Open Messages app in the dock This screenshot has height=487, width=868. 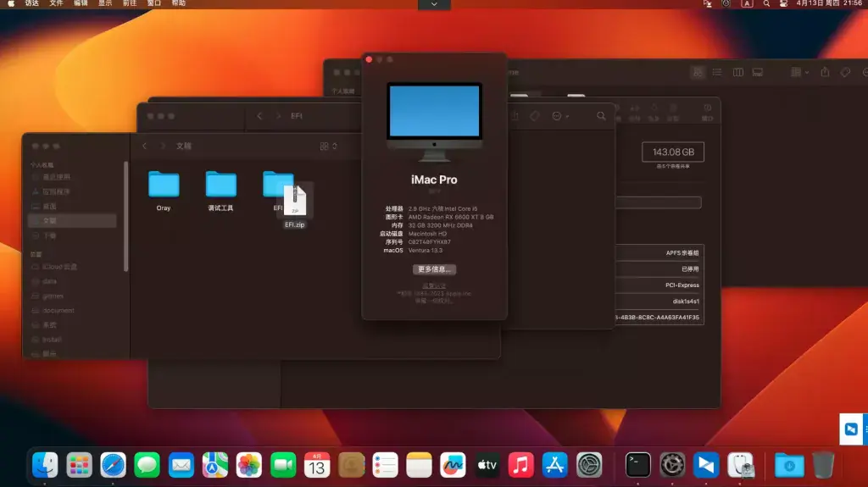[147, 465]
